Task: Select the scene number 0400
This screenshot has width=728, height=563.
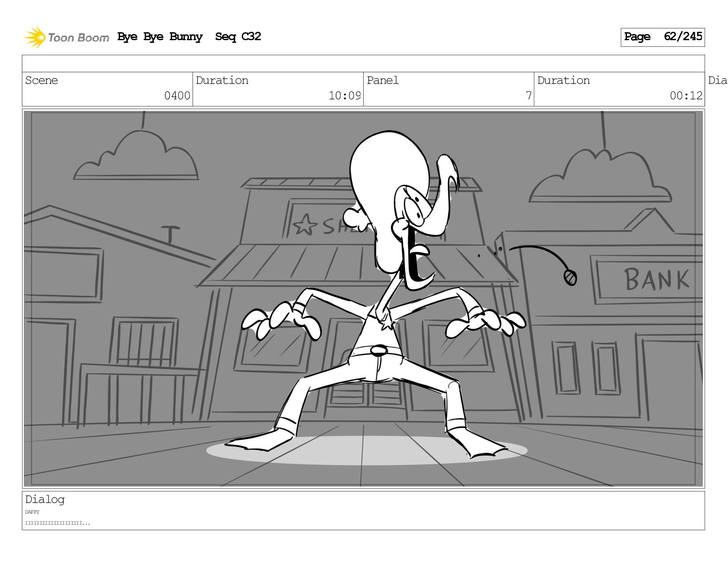Action: click(x=177, y=96)
